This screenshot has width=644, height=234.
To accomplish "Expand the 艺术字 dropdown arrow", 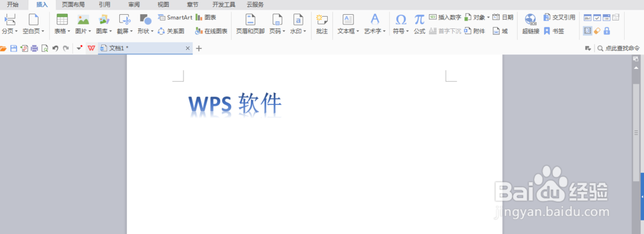I will pyautogui.click(x=384, y=31).
